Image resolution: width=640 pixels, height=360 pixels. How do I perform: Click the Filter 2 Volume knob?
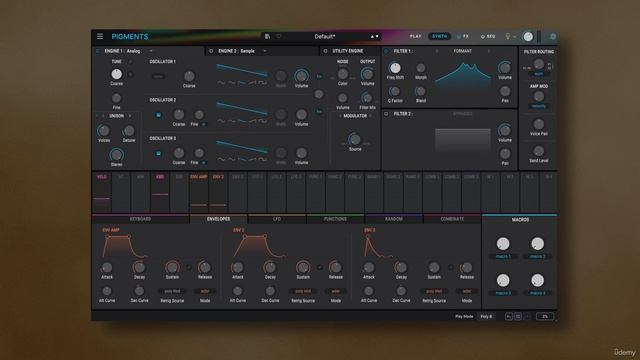pyautogui.click(x=504, y=131)
